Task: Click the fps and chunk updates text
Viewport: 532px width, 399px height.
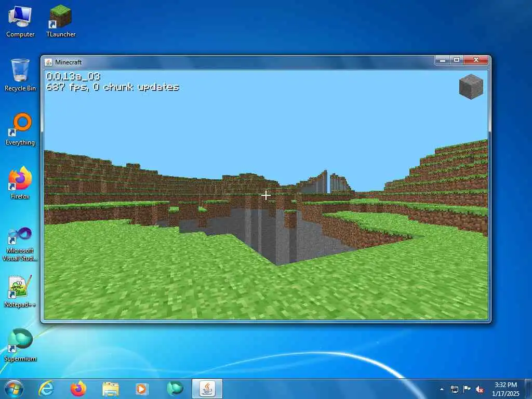Action: tap(112, 87)
